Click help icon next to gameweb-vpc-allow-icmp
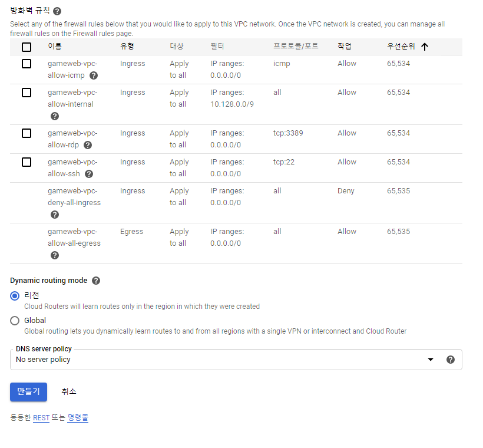Image resolution: width=483 pixels, height=448 pixels. point(94,75)
